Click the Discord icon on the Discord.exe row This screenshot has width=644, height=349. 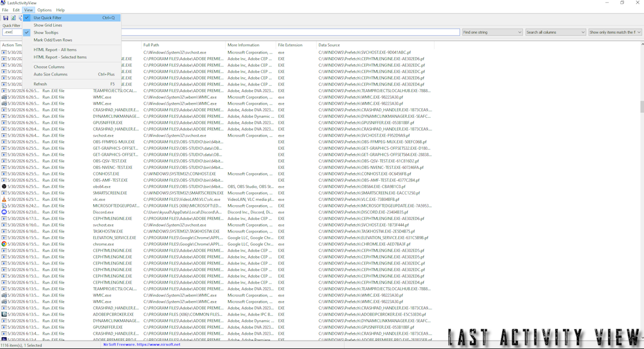4,212
